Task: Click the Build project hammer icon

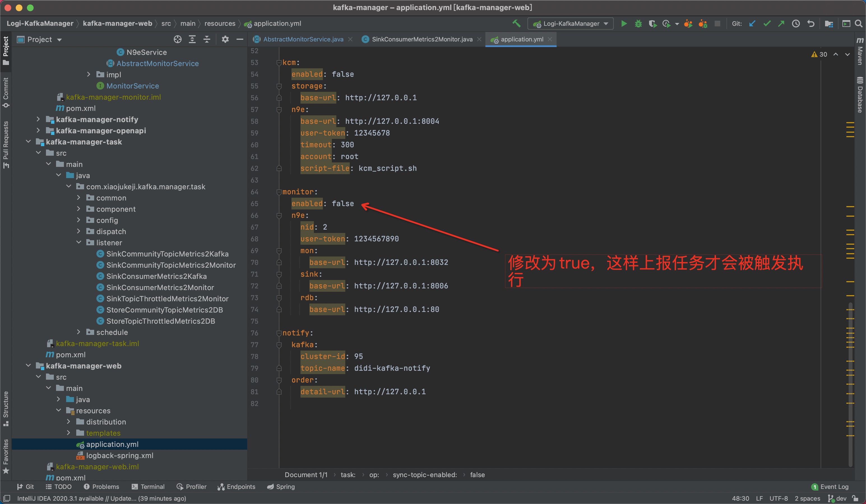Action: point(516,24)
